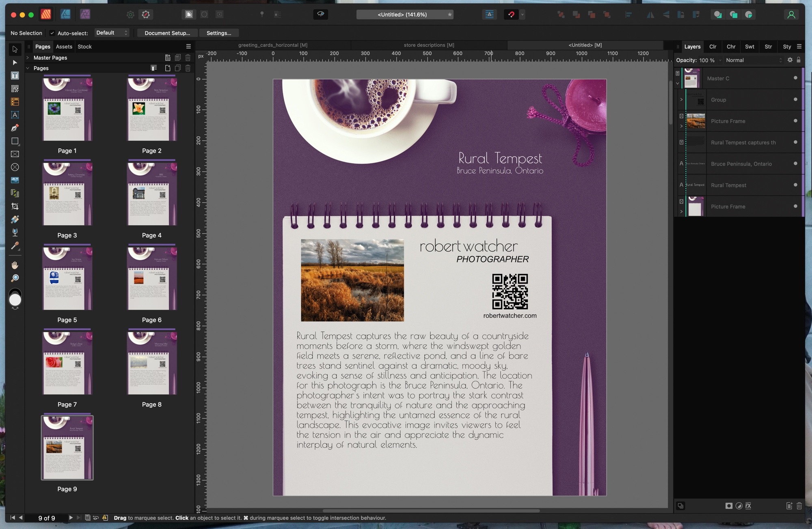This screenshot has height=529, width=812.
Task: Add new page icon in Pages section
Action: (168, 68)
